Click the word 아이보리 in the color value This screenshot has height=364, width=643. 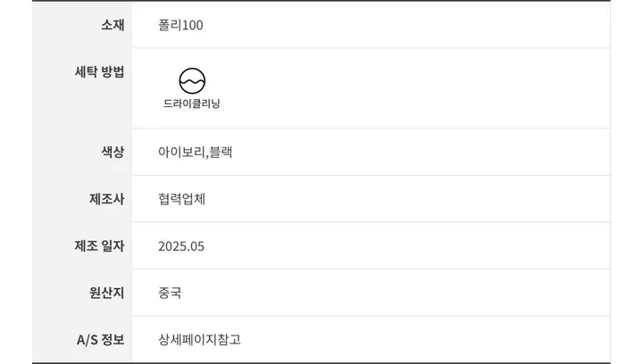181,152
